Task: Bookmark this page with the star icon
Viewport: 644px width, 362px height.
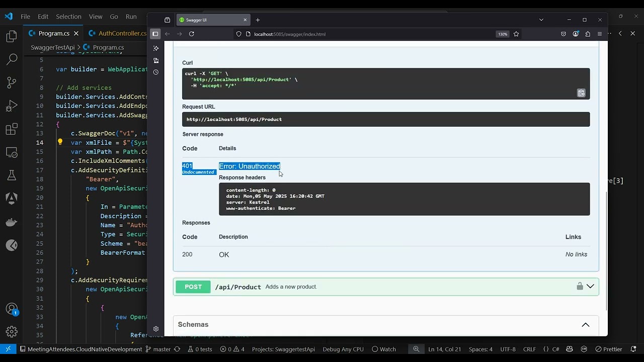Action: (516, 34)
